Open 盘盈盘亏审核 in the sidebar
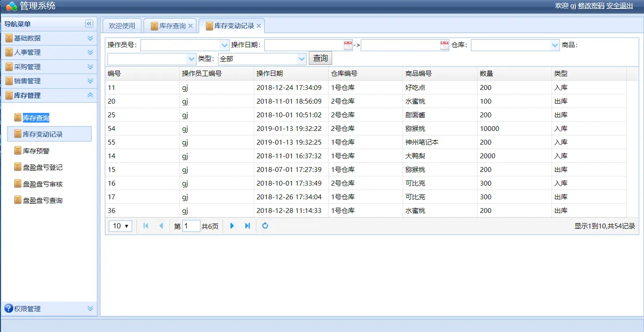The height and width of the screenshot is (332, 644). [x=43, y=184]
